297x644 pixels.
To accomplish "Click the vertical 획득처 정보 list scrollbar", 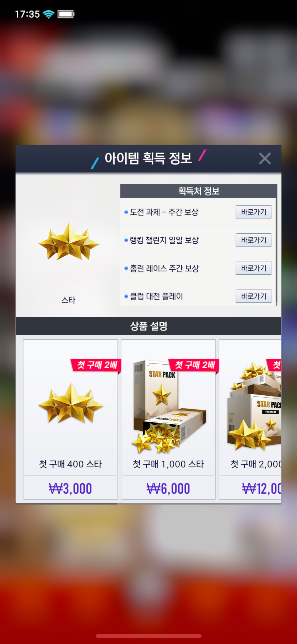I will pyautogui.click(x=276, y=252).
